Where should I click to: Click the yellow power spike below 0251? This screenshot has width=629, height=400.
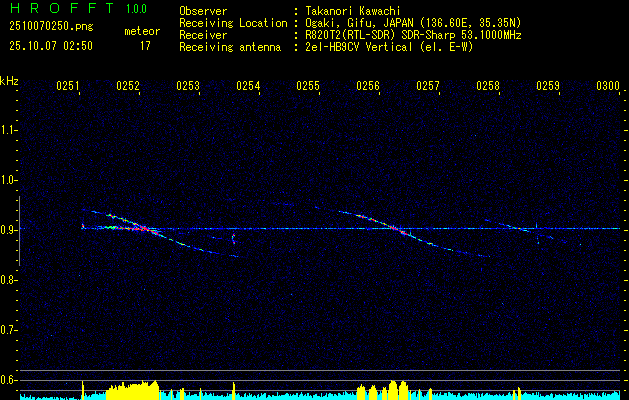(x=83, y=390)
